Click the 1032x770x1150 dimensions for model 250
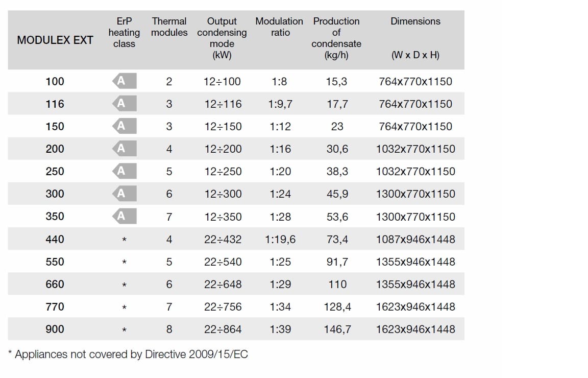This screenshot has height=378, width=588. 415,172
